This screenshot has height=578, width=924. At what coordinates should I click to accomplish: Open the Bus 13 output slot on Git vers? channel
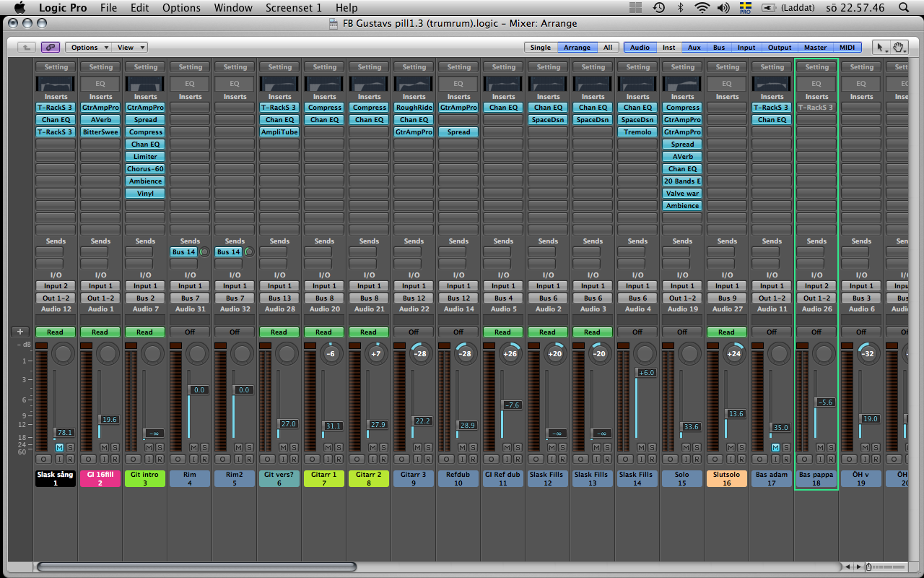point(279,298)
